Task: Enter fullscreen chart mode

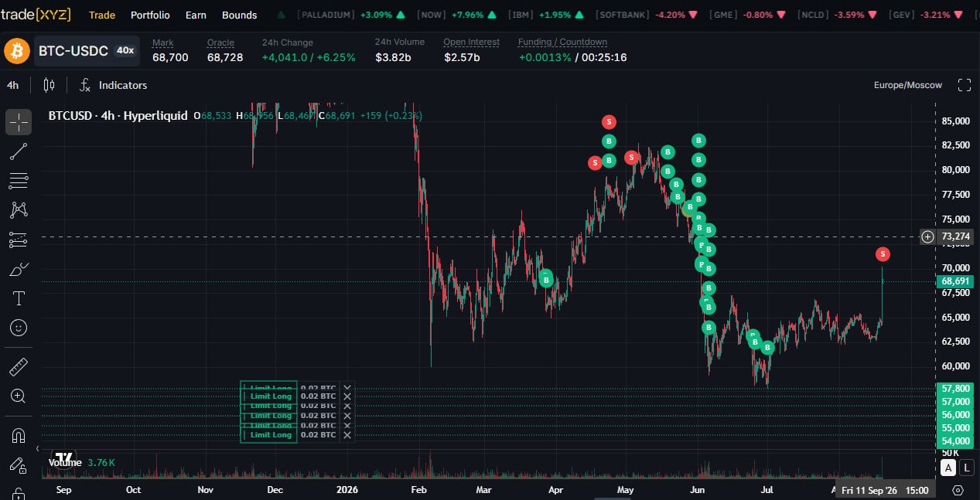Action: tap(965, 85)
